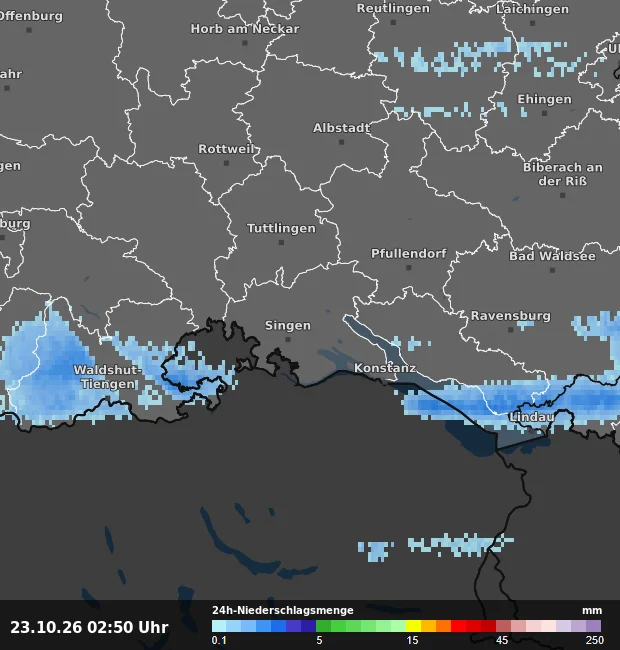The image size is (620, 650).
Task: Select the Rottweil city label
Action: (x=226, y=149)
